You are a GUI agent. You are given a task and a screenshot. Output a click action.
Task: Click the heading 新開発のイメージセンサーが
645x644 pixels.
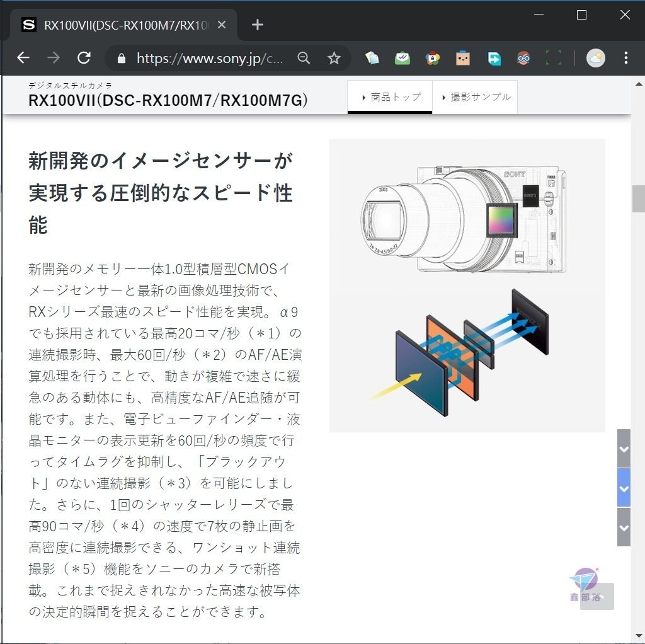(x=161, y=161)
